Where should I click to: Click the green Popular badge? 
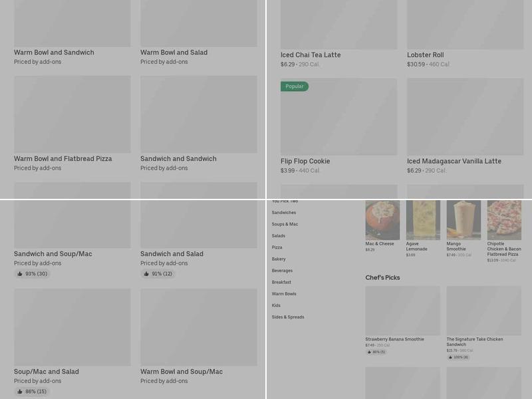click(294, 86)
